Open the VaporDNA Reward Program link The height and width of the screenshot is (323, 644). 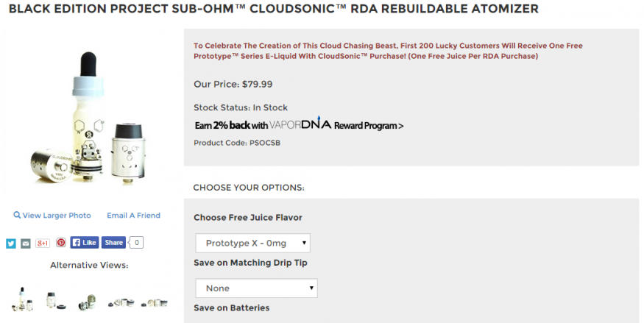299,125
